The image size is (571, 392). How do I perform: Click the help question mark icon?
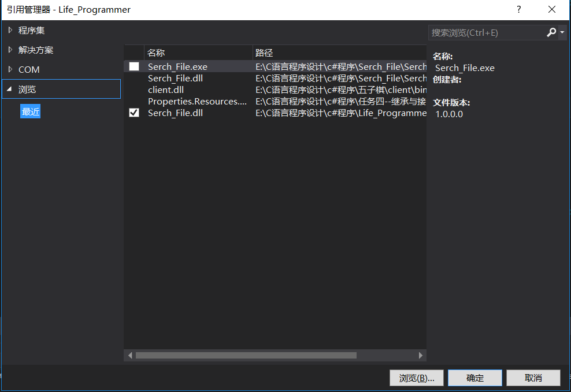click(518, 9)
